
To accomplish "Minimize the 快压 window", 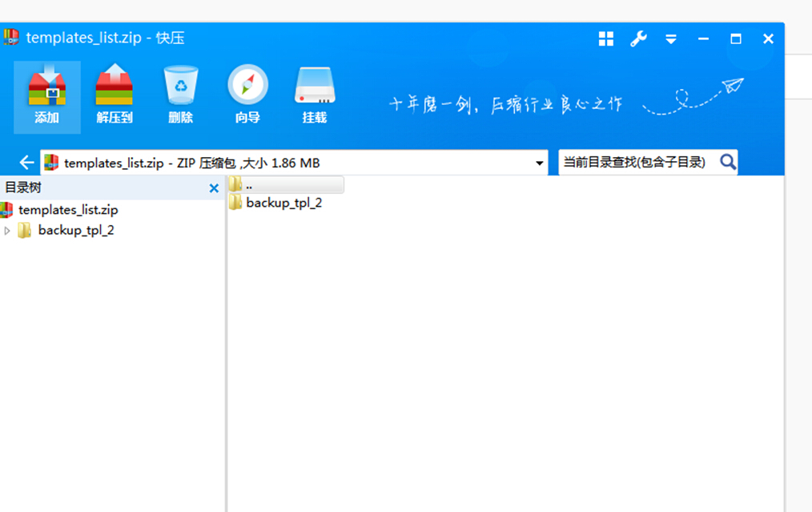I will tap(703, 39).
